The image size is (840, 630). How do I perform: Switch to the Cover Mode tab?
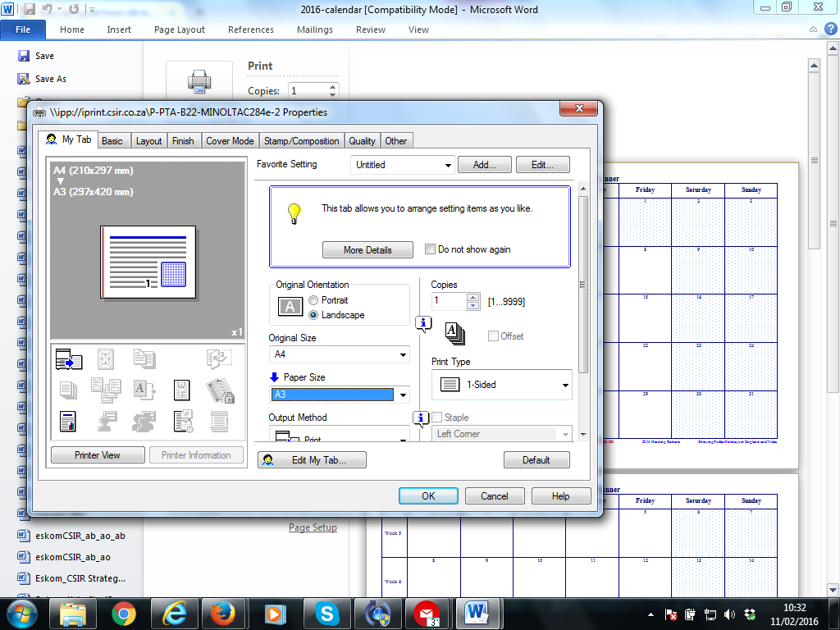coord(230,141)
